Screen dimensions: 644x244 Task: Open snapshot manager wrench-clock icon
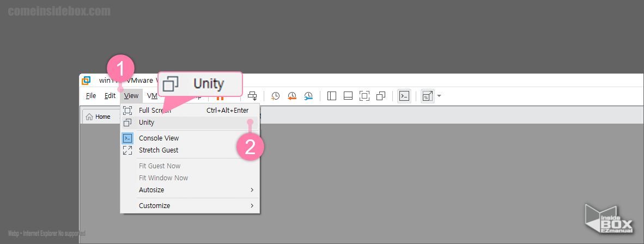[x=308, y=96]
